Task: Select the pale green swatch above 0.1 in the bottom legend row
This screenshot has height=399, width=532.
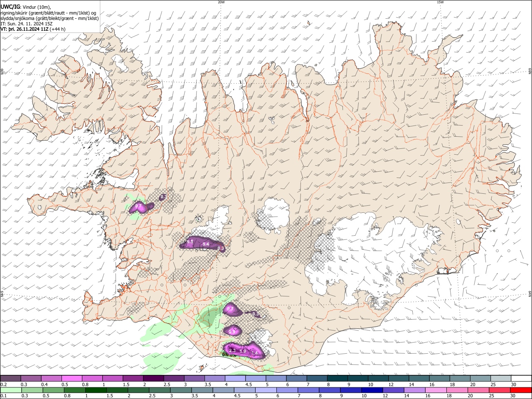Action: 11,390
